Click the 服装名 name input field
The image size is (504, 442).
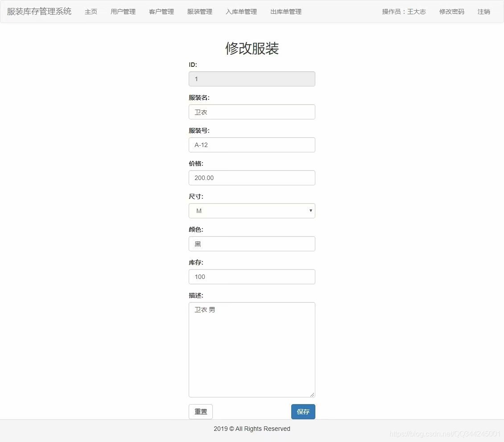click(252, 112)
